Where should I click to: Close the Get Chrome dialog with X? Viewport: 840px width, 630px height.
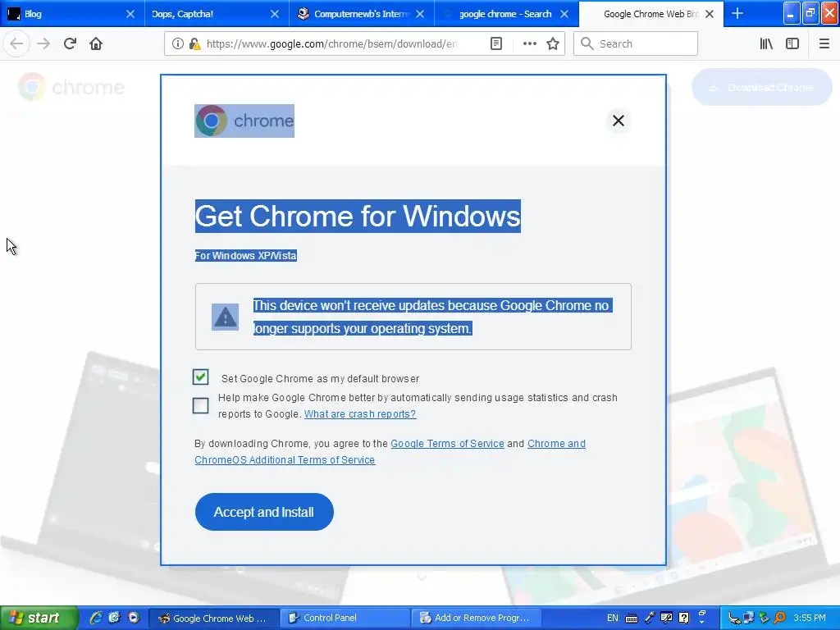pyautogui.click(x=619, y=121)
